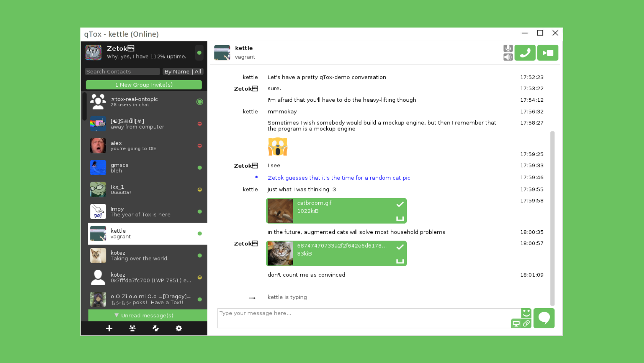Change Zetok's online status indicator
644x363 pixels.
pos(199,53)
